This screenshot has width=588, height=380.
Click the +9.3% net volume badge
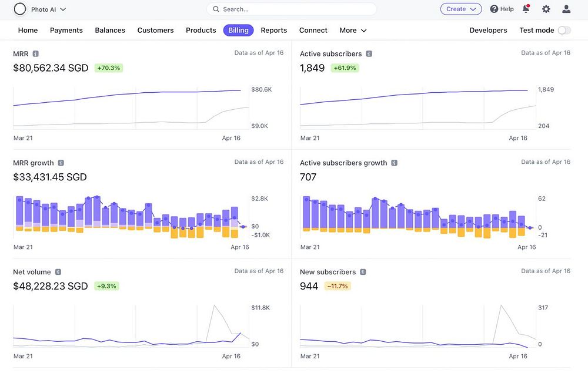point(106,286)
